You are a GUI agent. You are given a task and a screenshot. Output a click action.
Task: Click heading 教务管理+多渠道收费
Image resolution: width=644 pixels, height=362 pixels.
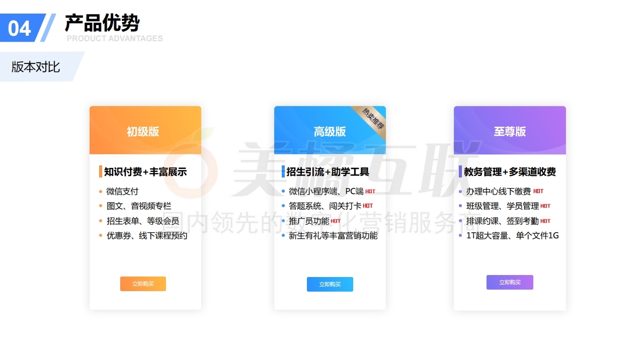(510, 172)
